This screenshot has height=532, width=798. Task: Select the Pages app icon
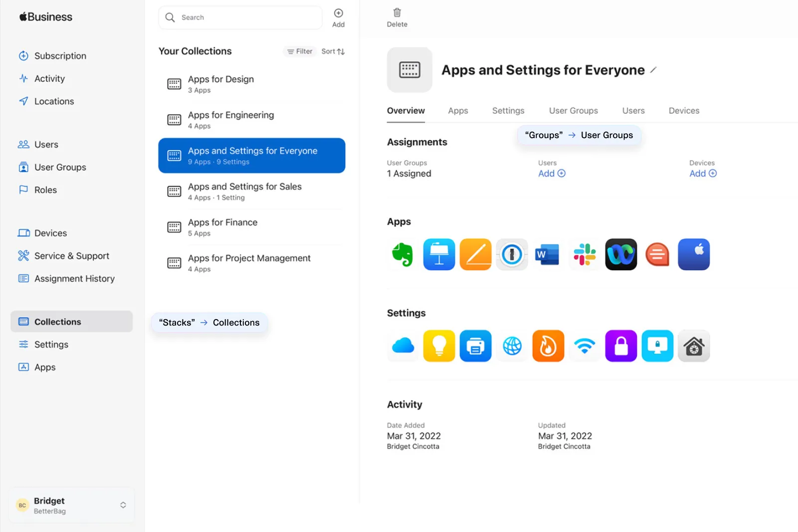tap(475, 254)
